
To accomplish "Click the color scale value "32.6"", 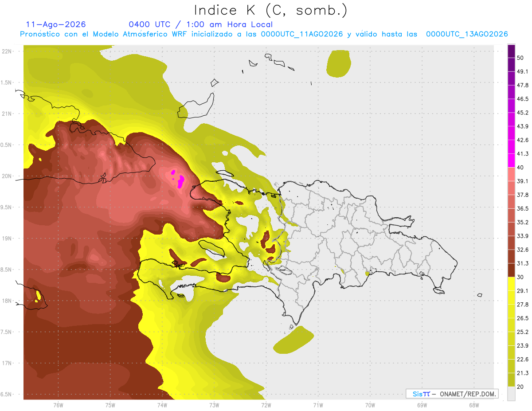I will pyautogui.click(x=523, y=250).
